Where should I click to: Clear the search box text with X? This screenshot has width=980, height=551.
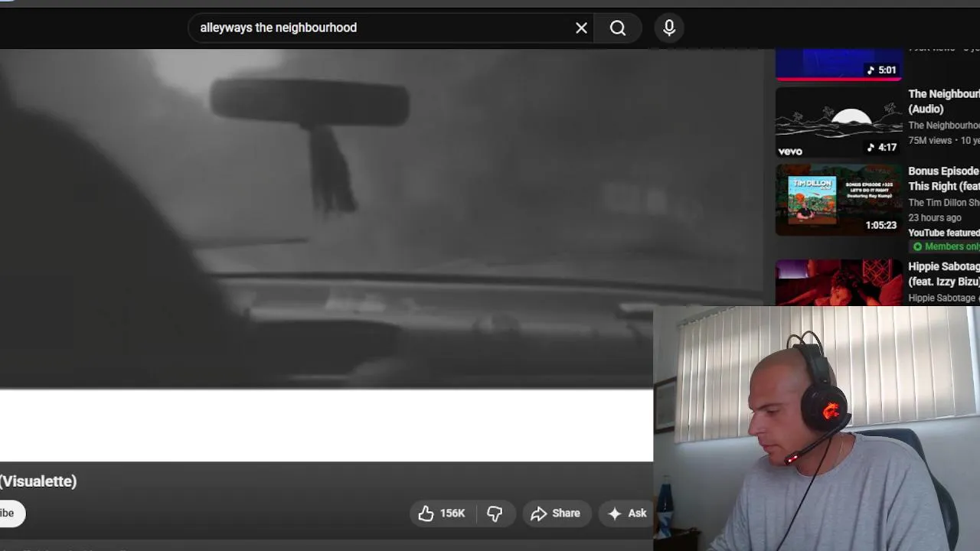[581, 28]
